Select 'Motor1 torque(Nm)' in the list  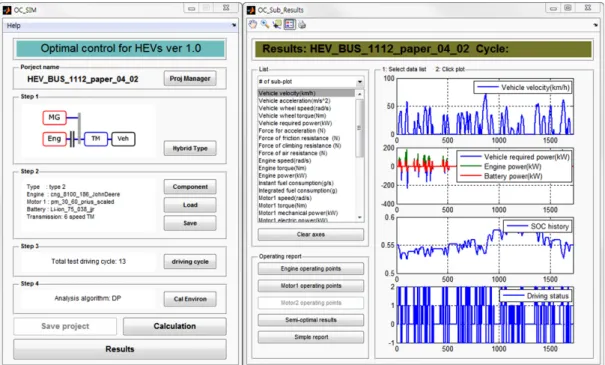[306, 206]
